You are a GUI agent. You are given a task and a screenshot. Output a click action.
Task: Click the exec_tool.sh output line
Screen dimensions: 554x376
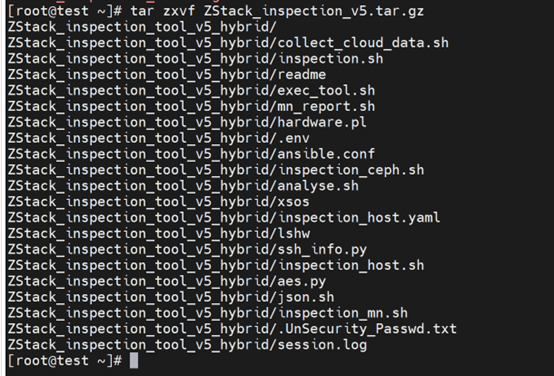(191, 90)
